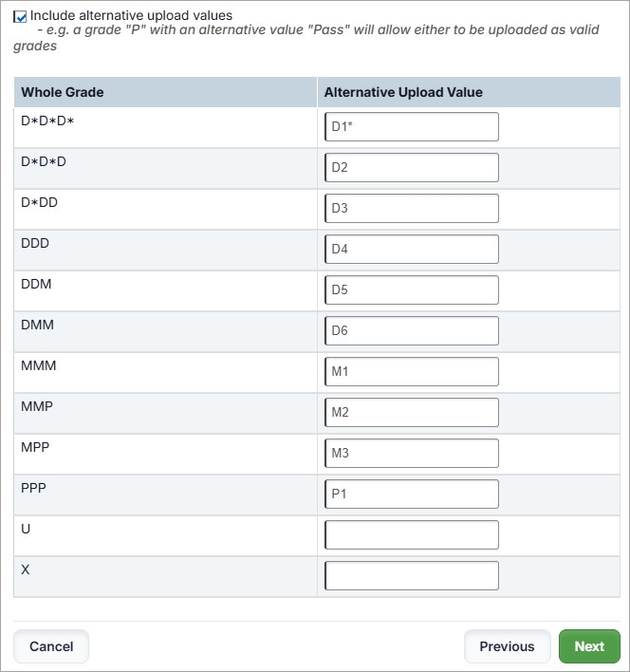Edit the D5 field for DDM
This screenshot has height=672, width=630.
411,290
